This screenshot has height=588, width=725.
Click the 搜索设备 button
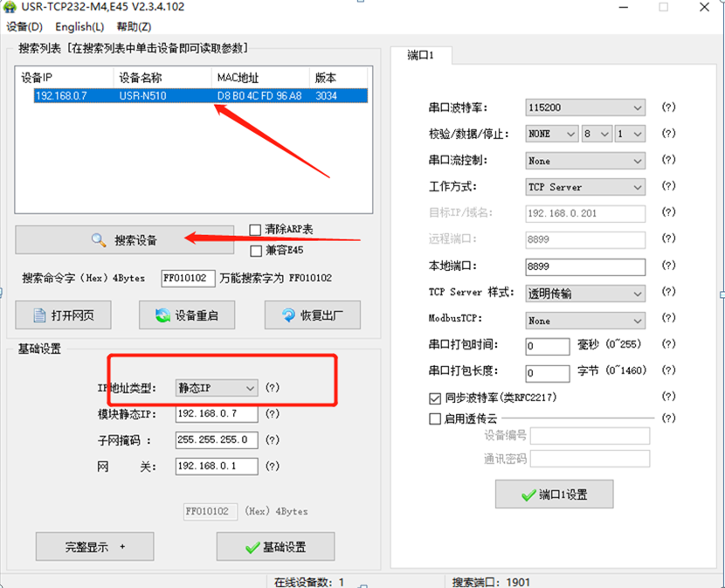coord(124,240)
